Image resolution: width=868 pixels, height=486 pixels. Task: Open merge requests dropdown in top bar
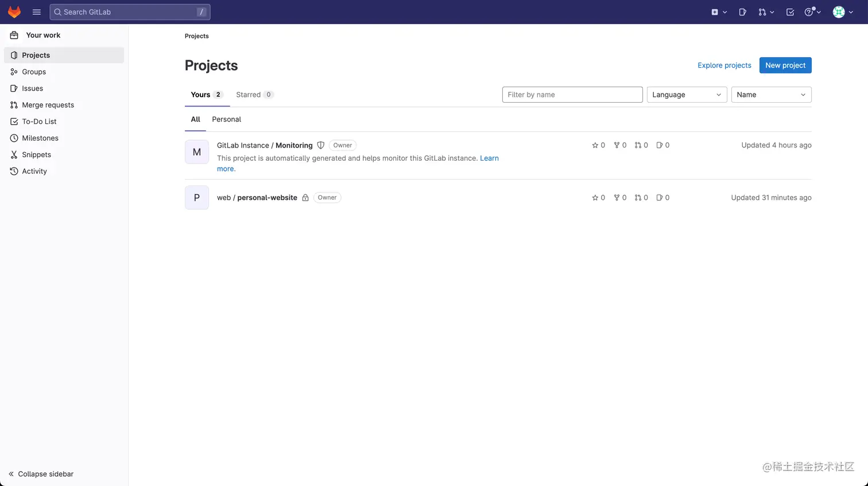(x=766, y=12)
